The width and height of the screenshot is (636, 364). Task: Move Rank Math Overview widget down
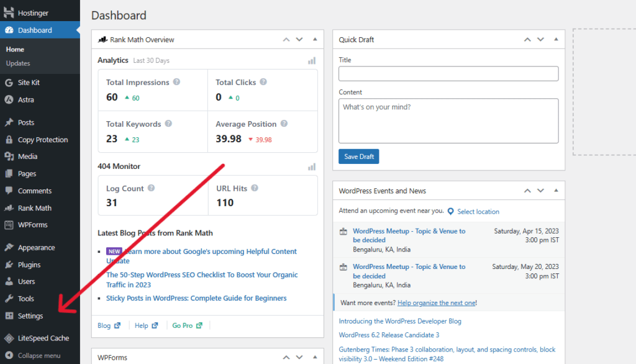299,39
